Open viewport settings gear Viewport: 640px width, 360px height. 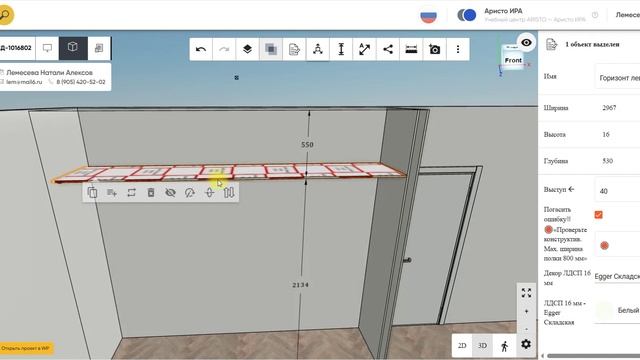pyautogui.click(x=526, y=344)
